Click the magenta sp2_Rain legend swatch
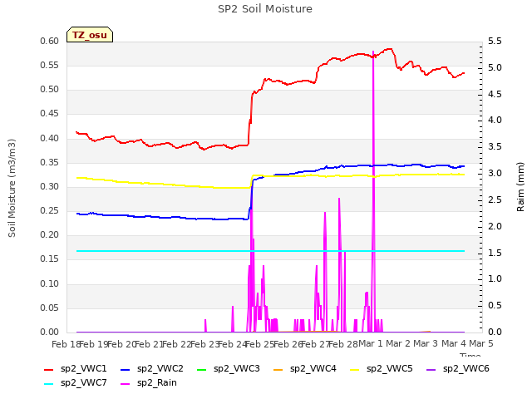The height and width of the screenshot is (399, 532). point(126,384)
